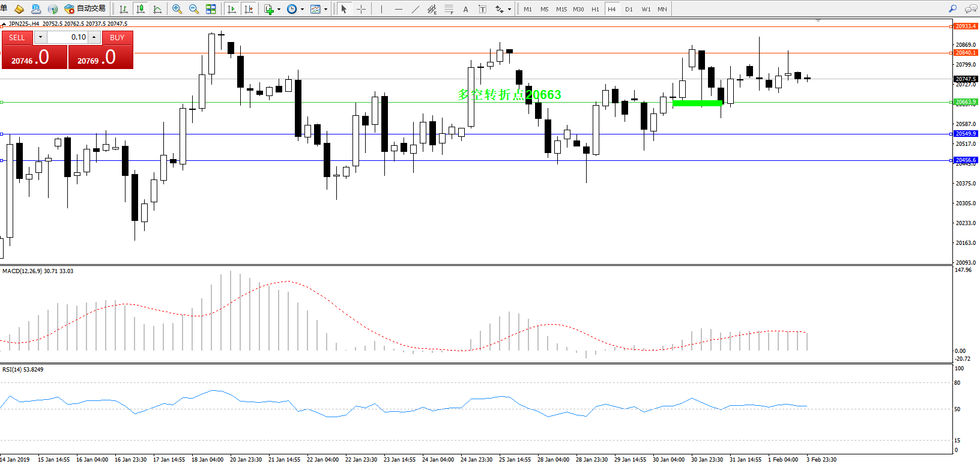Increase lot volume with up arrow
The height and width of the screenshot is (464, 980).
(x=94, y=37)
